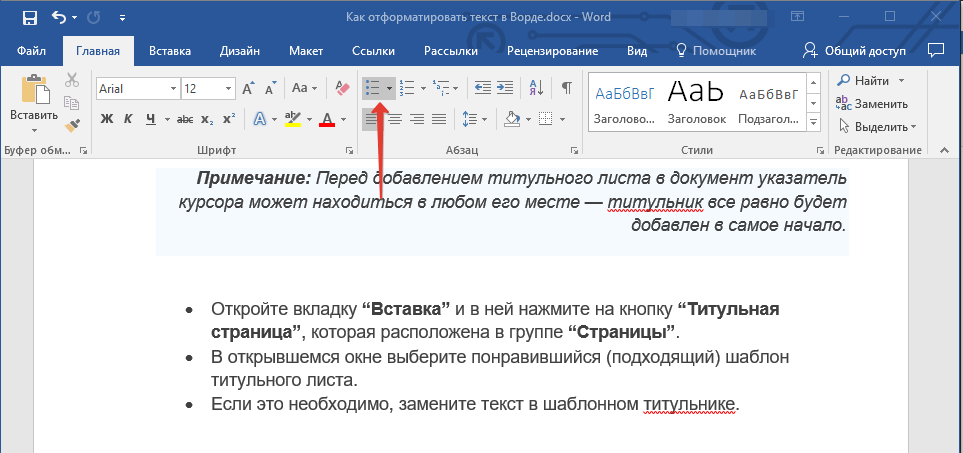Open Общий доступ sharing
The image size is (963, 453).
854,51
